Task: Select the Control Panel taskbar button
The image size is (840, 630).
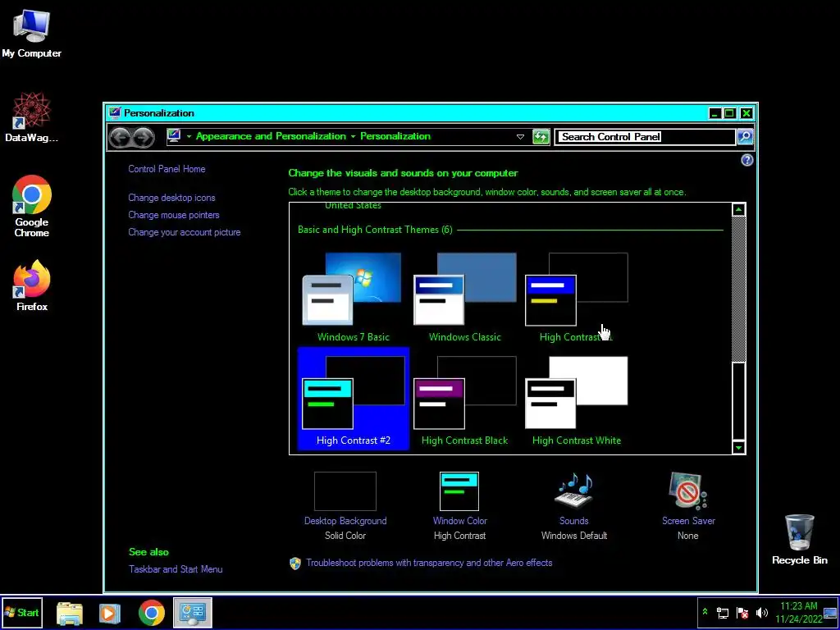Action: click(x=192, y=612)
